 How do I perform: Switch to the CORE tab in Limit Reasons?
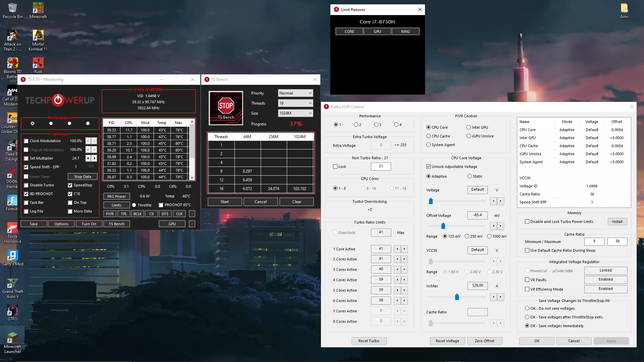tap(349, 32)
